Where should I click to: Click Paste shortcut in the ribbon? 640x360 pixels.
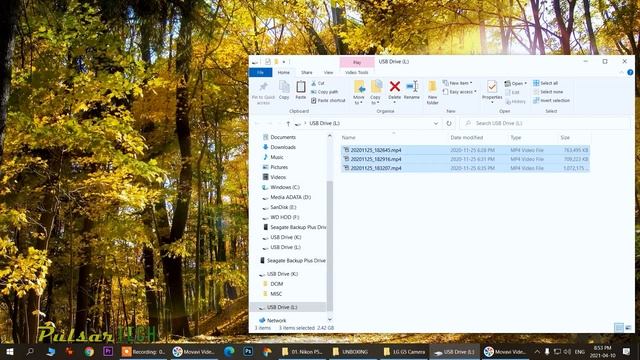point(328,100)
